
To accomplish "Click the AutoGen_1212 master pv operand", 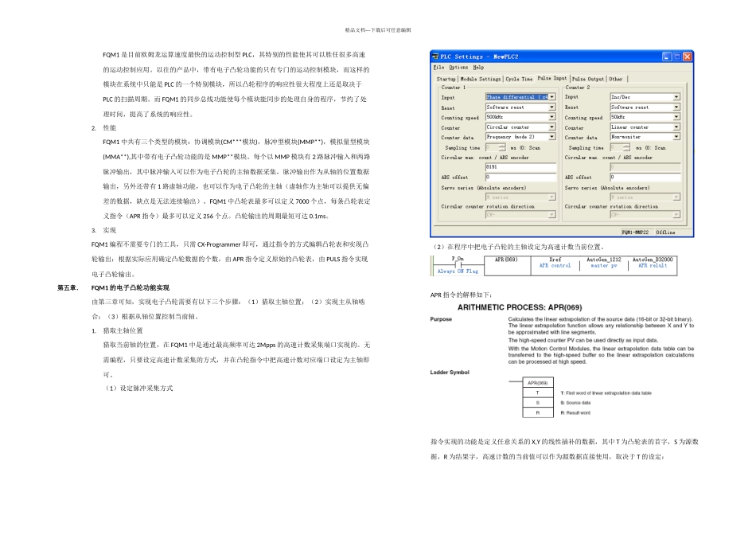I will click(x=604, y=263).
